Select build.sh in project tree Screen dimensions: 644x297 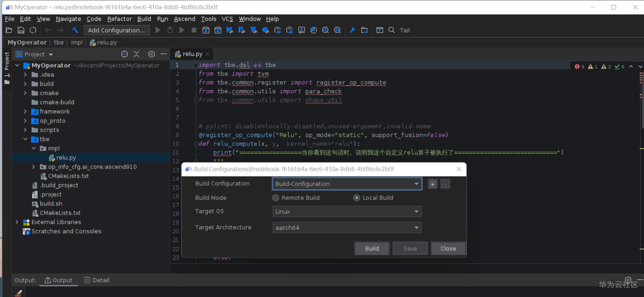coord(51,204)
